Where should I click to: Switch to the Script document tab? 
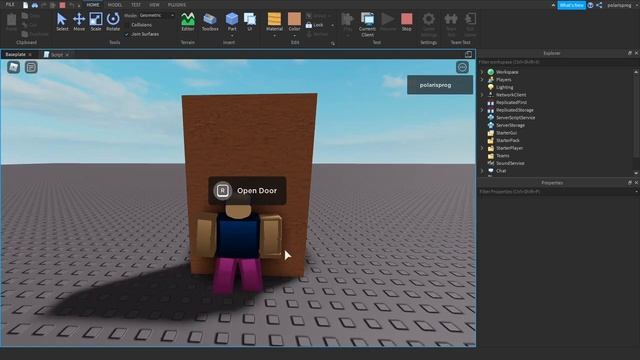click(x=57, y=54)
